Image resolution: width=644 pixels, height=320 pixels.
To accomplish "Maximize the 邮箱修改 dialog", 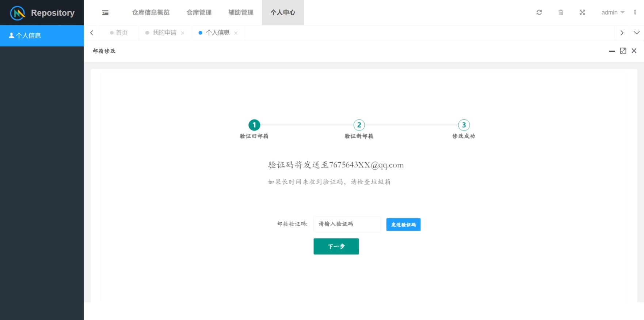I will pos(623,51).
